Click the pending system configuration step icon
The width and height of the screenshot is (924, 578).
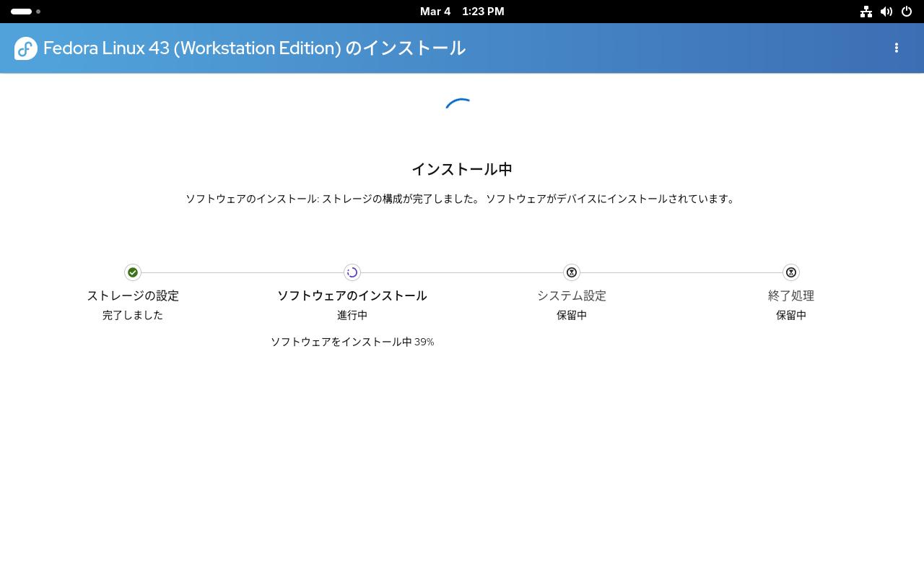[572, 272]
